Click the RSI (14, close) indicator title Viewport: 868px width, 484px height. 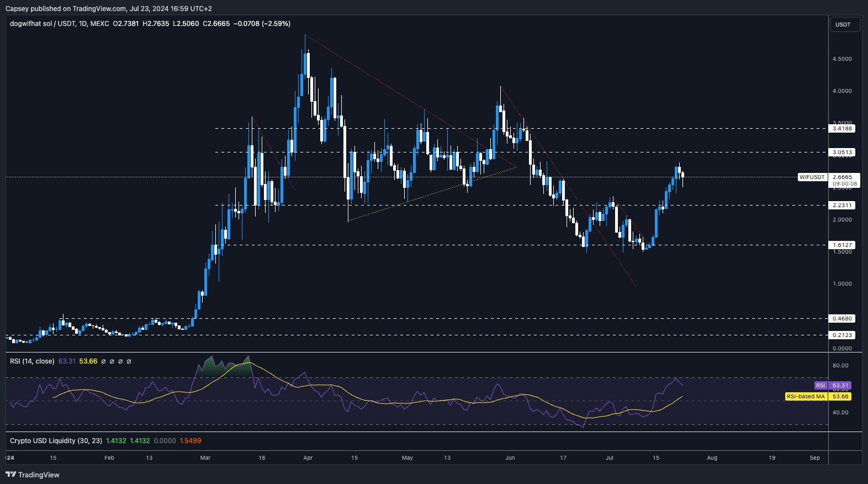coord(32,361)
